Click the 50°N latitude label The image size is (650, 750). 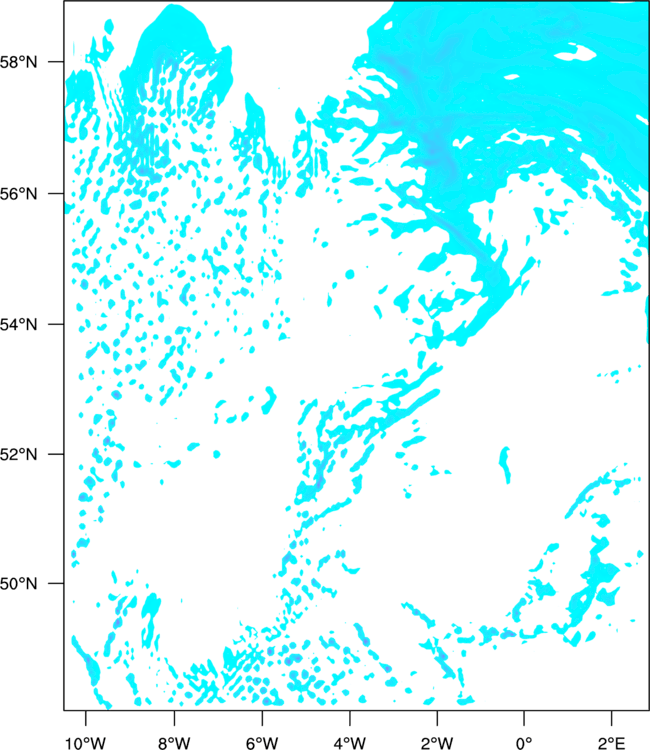[19, 584]
